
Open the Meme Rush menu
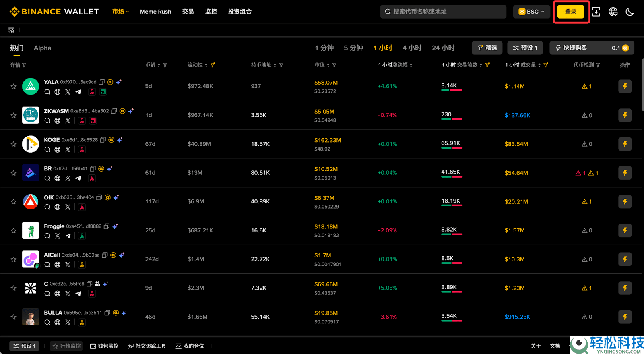[x=155, y=12]
